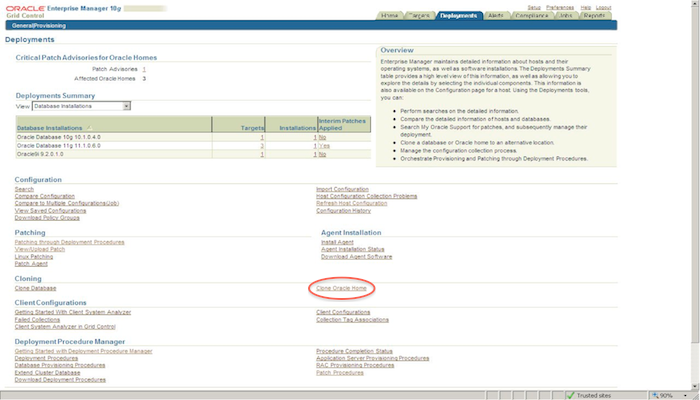Click Targets count 3 for Oracle Database 11g

pyautogui.click(x=262, y=146)
